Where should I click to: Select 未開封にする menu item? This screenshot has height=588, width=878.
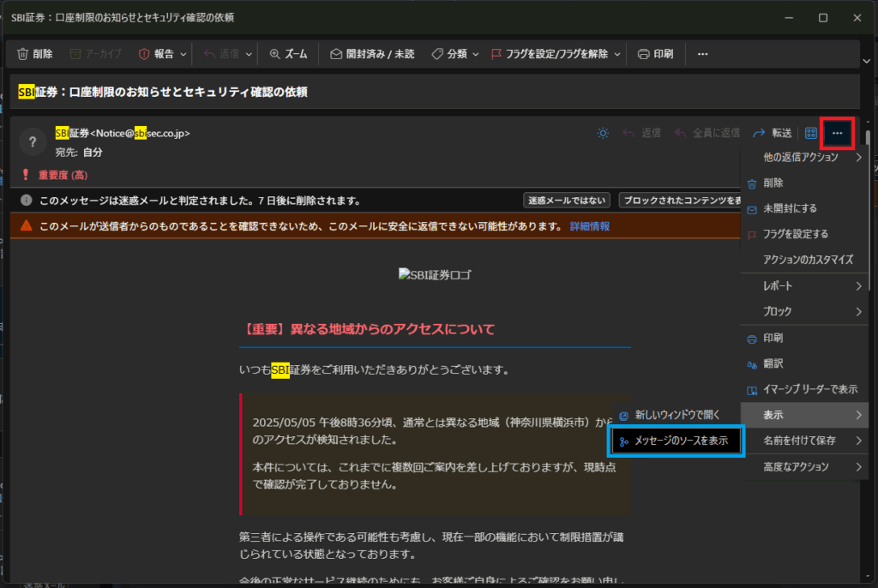(x=804, y=208)
